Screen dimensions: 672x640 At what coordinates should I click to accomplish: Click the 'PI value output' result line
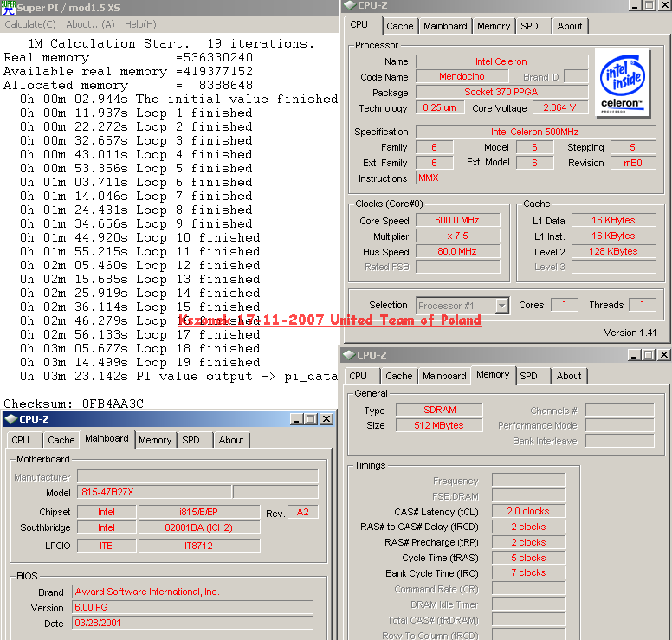pyautogui.click(x=178, y=377)
